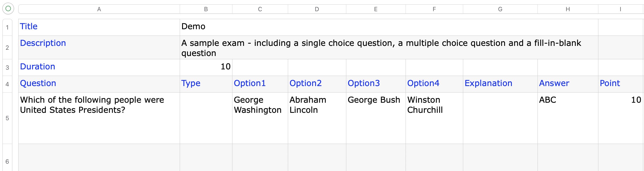This screenshot has height=171, width=644.
Task: Select the Demo title value cell
Action: click(388, 27)
